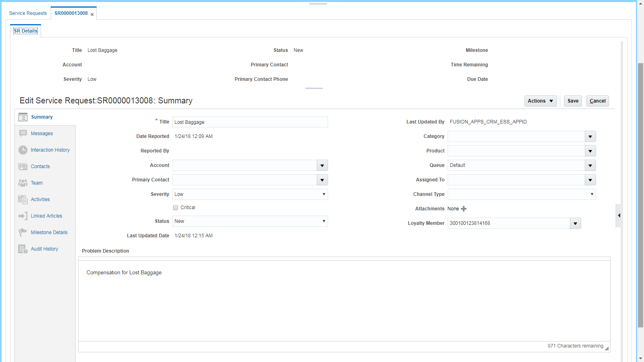The height and width of the screenshot is (362, 644).
Task: Open the Activities panel icon
Action: tap(23, 199)
